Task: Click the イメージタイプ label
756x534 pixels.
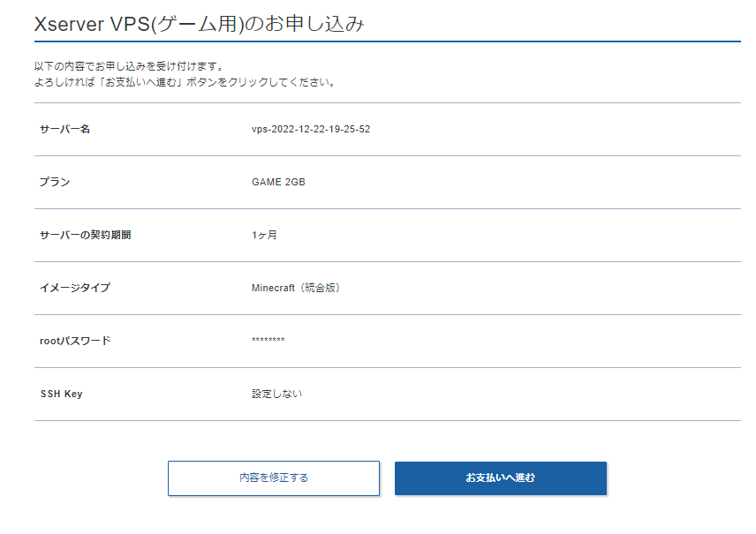Action: (75, 289)
